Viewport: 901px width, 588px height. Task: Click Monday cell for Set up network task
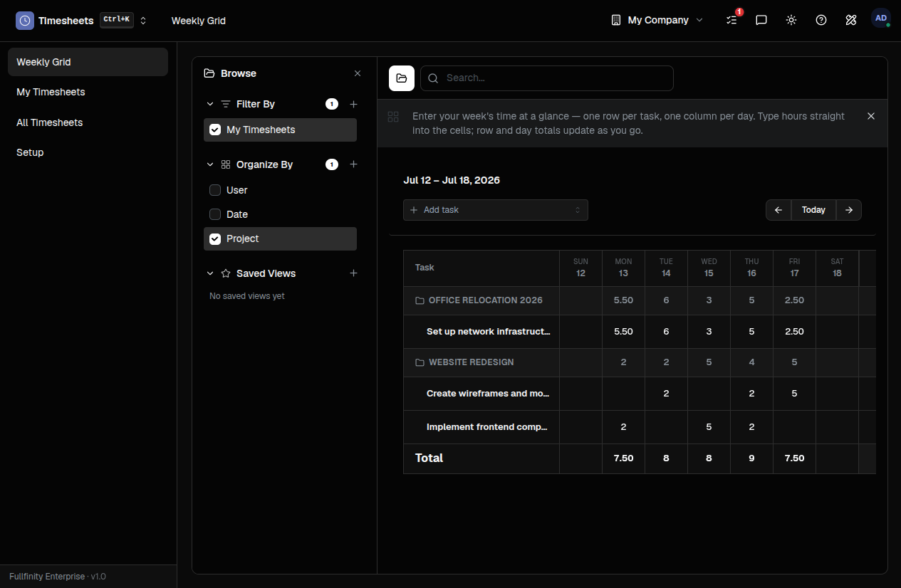coord(623,332)
